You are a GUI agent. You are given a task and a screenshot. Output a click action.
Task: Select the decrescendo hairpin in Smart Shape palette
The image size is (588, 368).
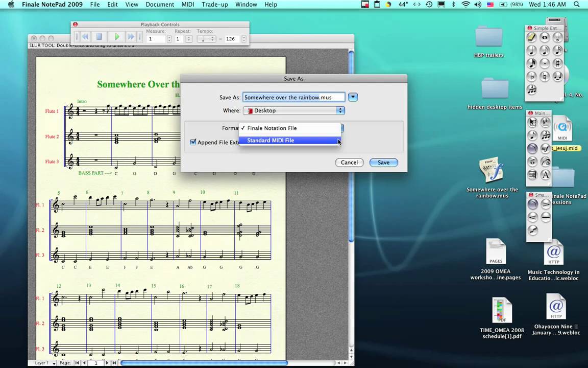546,204
